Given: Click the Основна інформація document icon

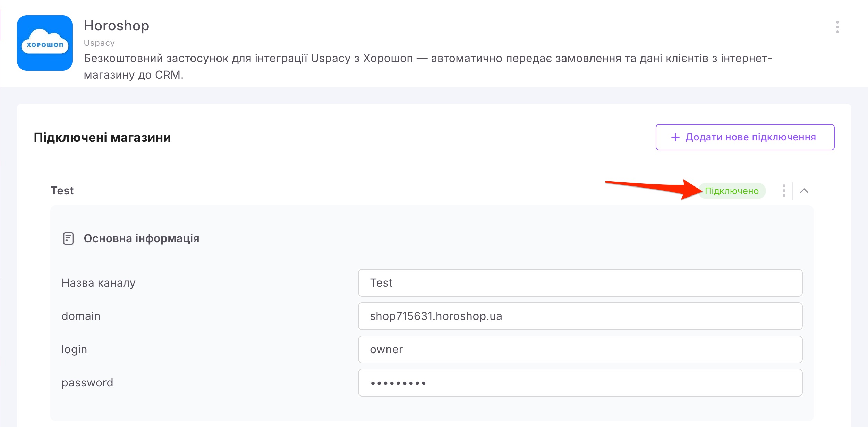Looking at the screenshot, I should [68, 238].
